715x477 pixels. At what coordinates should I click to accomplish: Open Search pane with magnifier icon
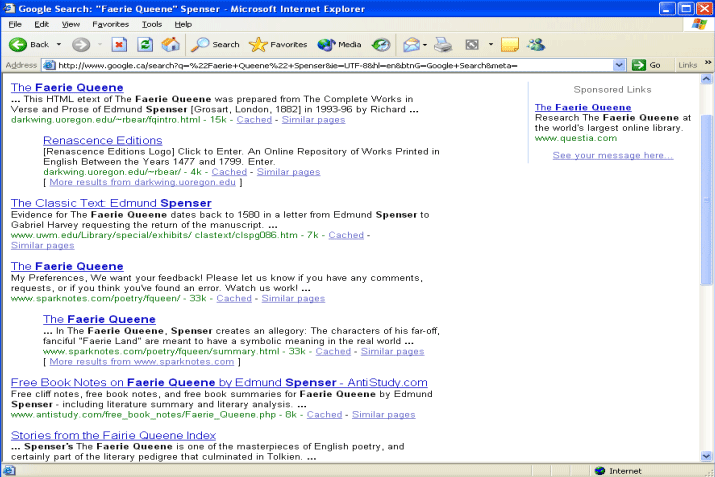[200, 45]
